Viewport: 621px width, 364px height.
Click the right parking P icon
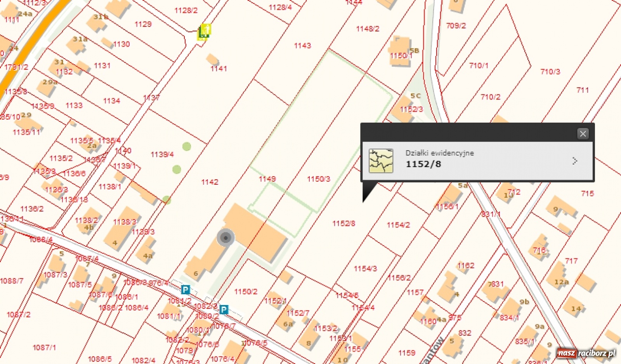[x=224, y=310]
